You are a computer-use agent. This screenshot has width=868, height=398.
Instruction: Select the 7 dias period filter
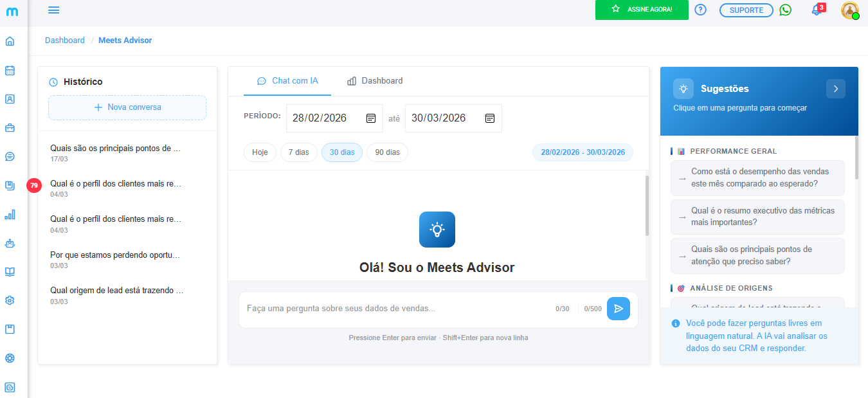coord(298,152)
